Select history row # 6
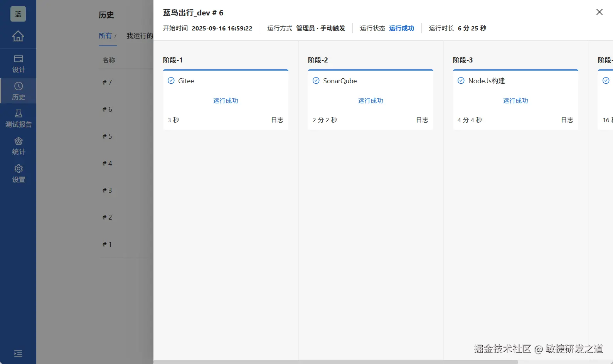The height and width of the screenshot is (364, 613). pos(107,109)
